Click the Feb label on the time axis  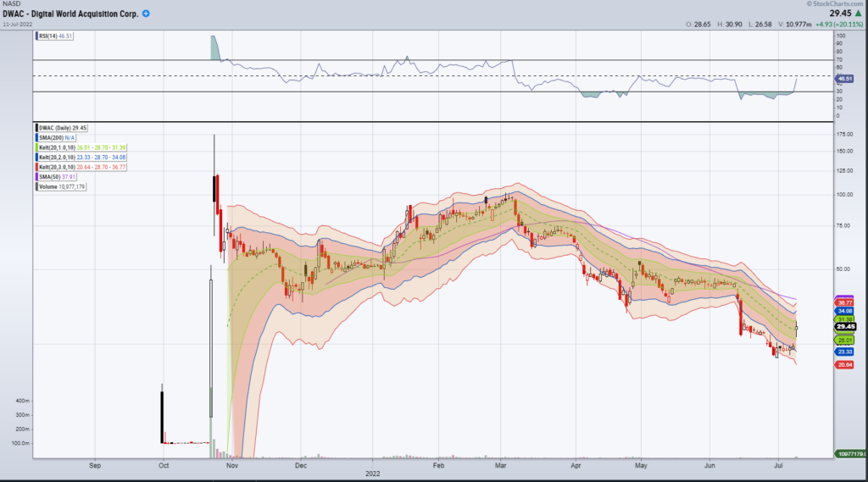[438, 465]
